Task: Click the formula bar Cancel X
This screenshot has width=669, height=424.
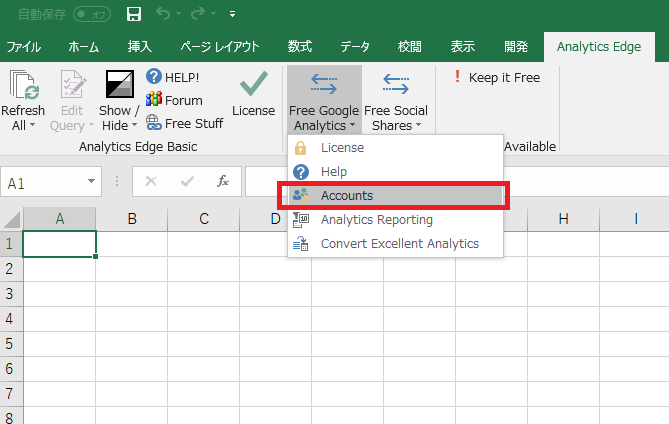Action: pyautogui.click(x=151, y=181)
